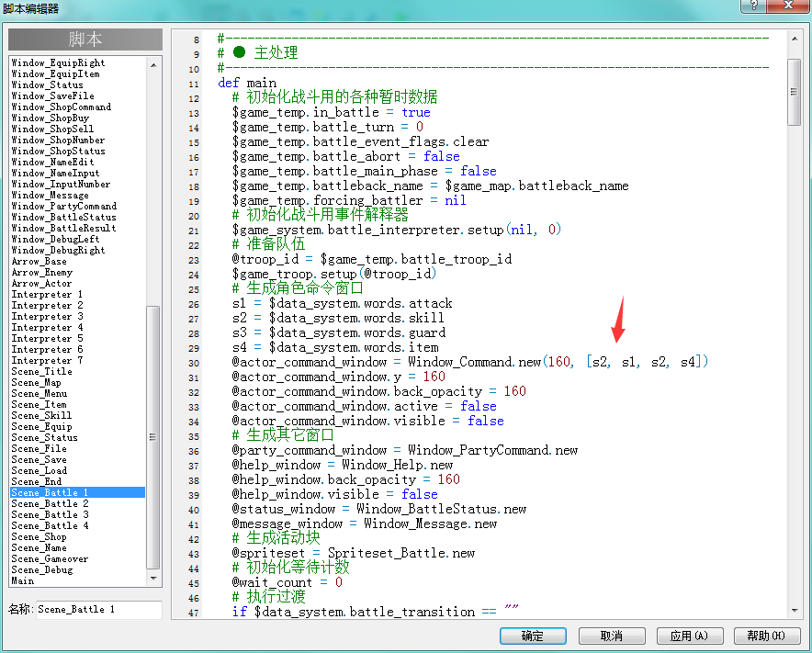Select Window_SaveFile script
The width and height of the screenshot is (812, 653).
coord(53,96)
